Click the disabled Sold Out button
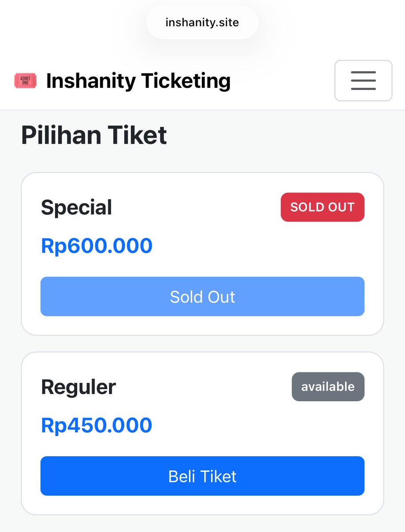This screenshot has height=532, width=405. point(202,297)
